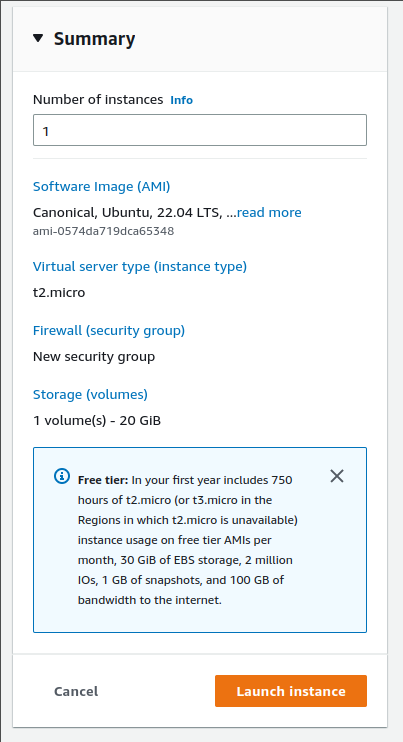The width and height of the screenshot is (403, 742).
Task: Open the Firewall (security group) link
Action: point(109,330)
